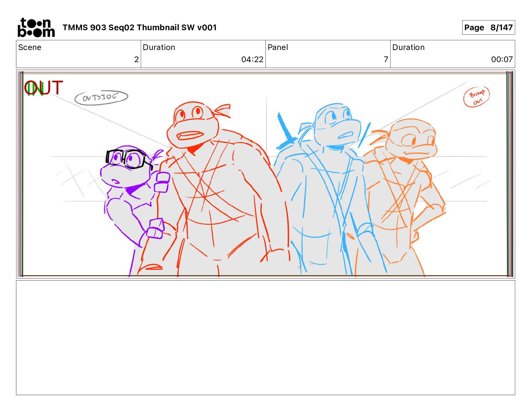Click the circled 'OUTSIDE' handwritten note
Viewport: 532px width, 411px height.
[x=101, y=98]
